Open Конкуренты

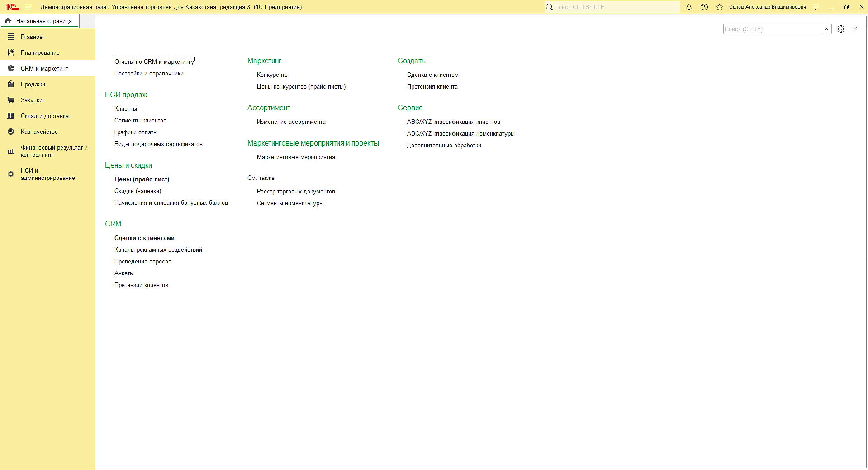(273, 75)
